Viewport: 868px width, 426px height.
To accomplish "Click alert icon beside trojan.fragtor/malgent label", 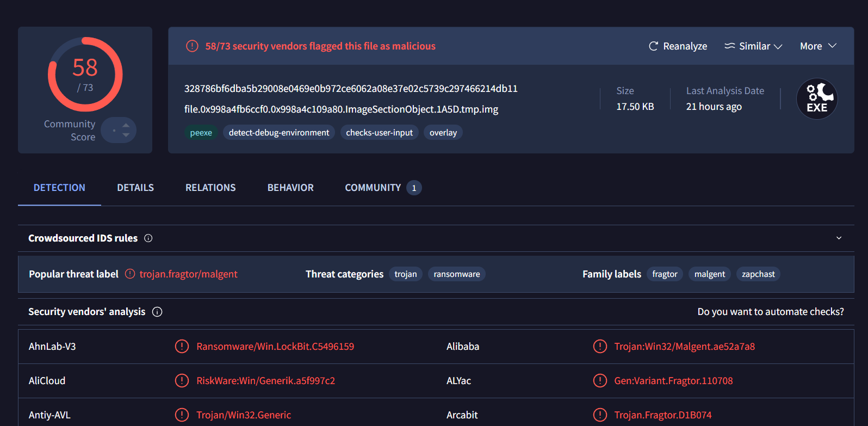I will coord(130,274).
